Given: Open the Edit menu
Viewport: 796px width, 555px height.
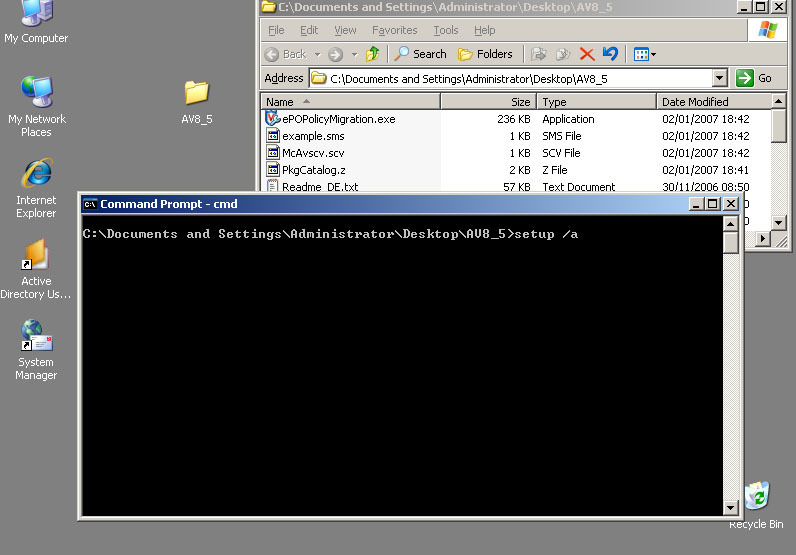Looking at the screenshot, I should [x=309, y=30].
